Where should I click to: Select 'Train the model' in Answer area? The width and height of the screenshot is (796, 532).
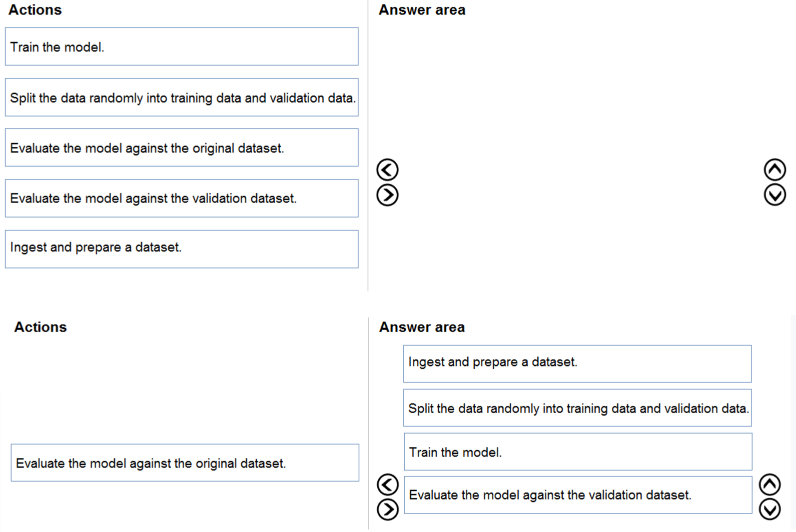577,452
